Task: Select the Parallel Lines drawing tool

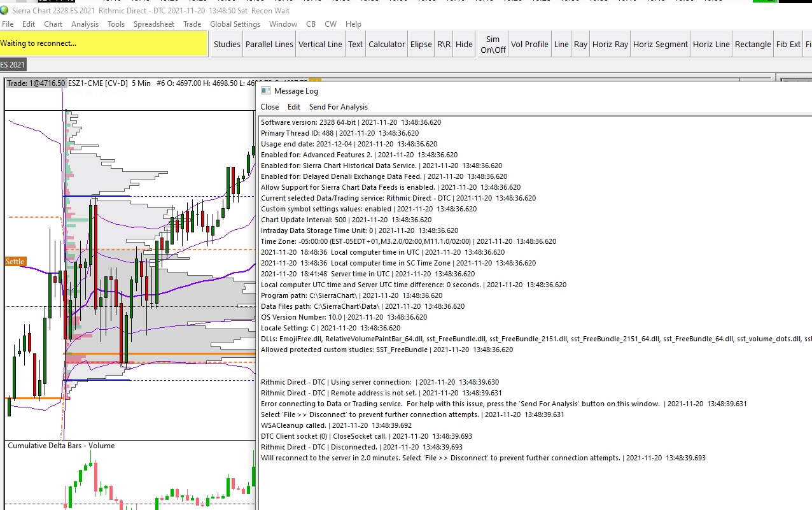Action: [270, 44]
